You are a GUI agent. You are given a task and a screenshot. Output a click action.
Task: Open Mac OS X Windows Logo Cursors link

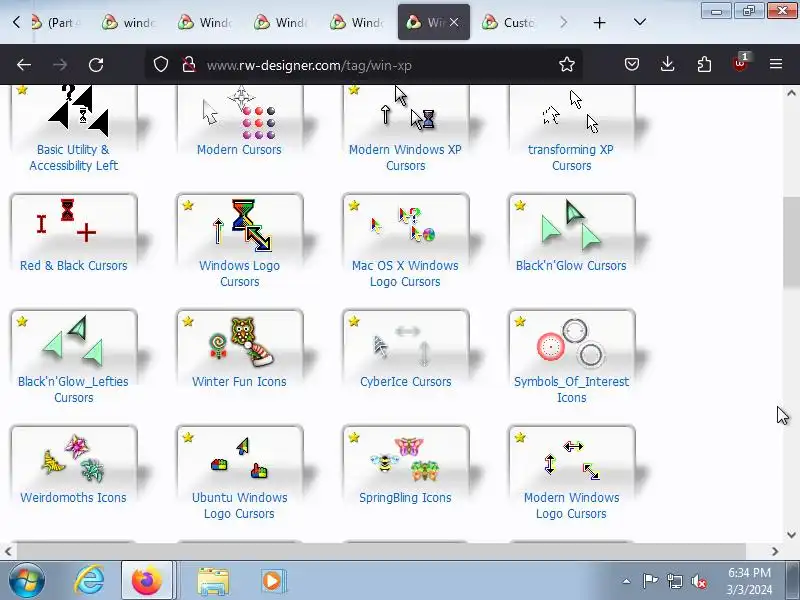coord(405,273)
